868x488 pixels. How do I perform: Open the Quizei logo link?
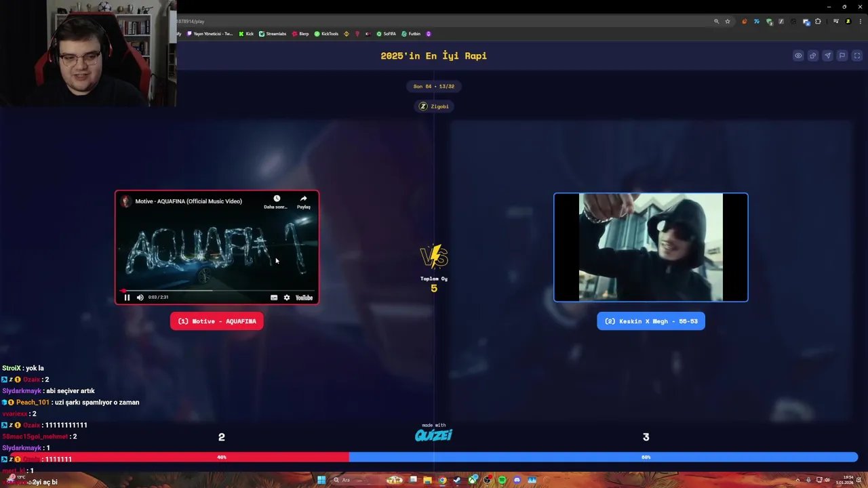click(433, 434)
